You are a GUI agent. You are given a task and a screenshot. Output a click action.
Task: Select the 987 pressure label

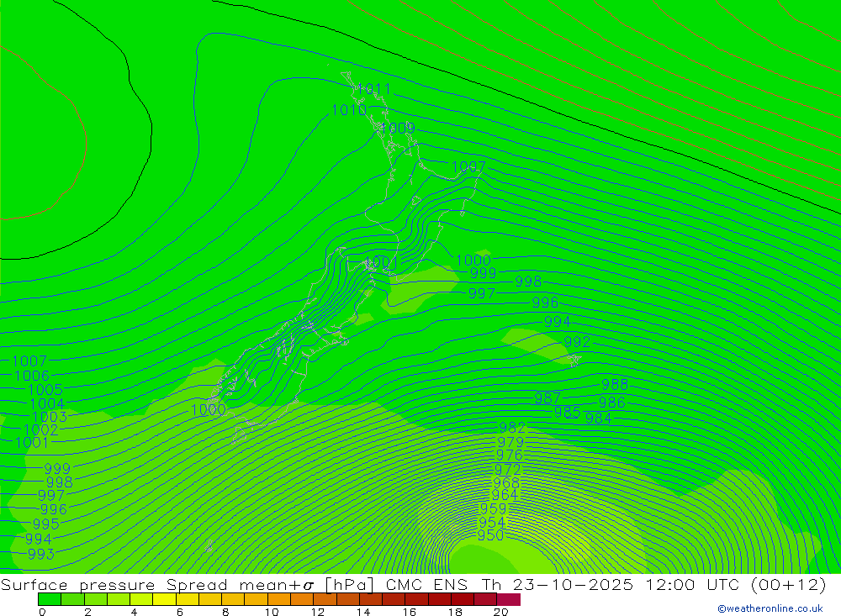click(547, 398)
